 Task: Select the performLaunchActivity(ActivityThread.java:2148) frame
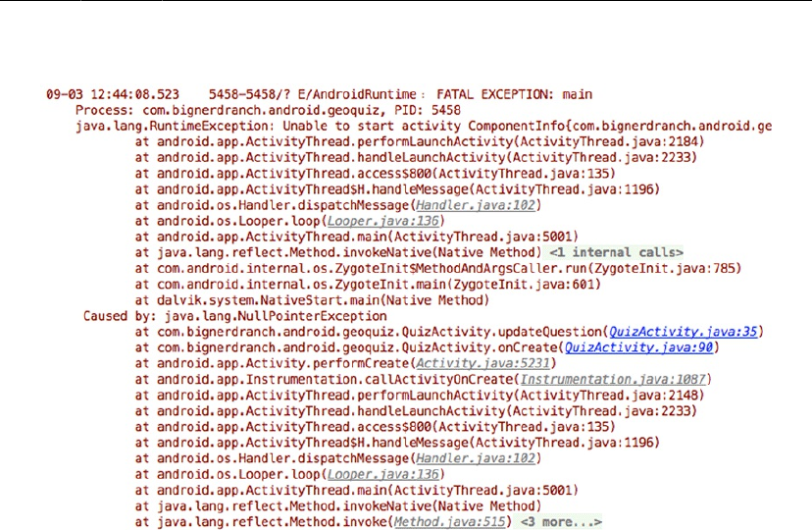click(x=420, y=396)
